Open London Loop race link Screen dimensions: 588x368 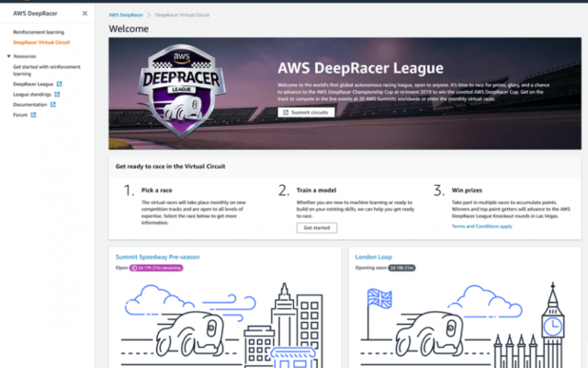click(x=374, y=257)
